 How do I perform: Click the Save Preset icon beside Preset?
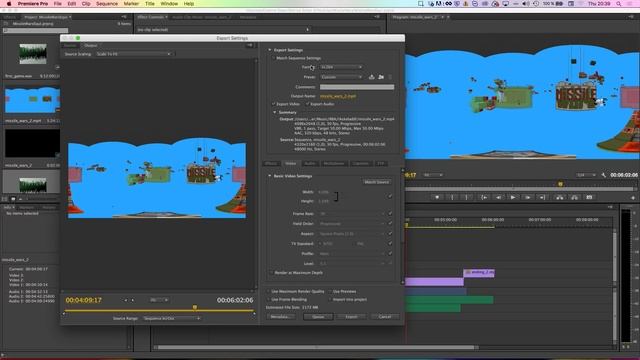click(x=371, y=77)
